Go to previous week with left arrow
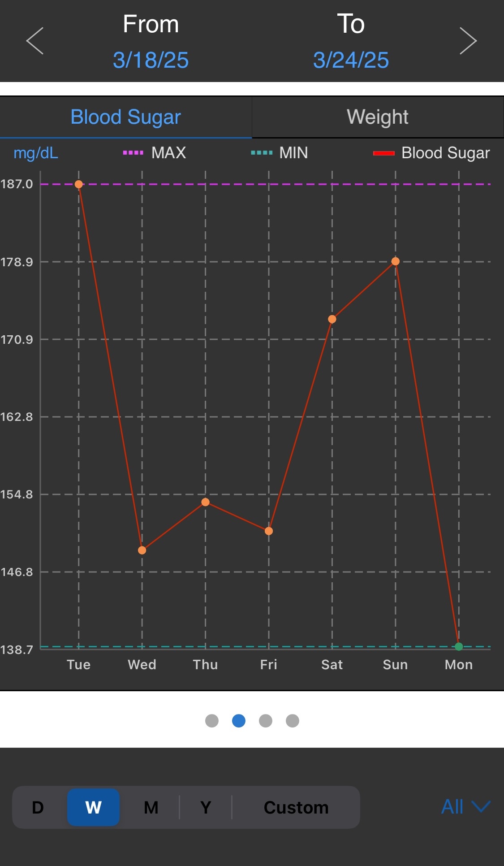The width and height of the screenshot is (504, 866). pyautogui.click(x=35, y=41)
